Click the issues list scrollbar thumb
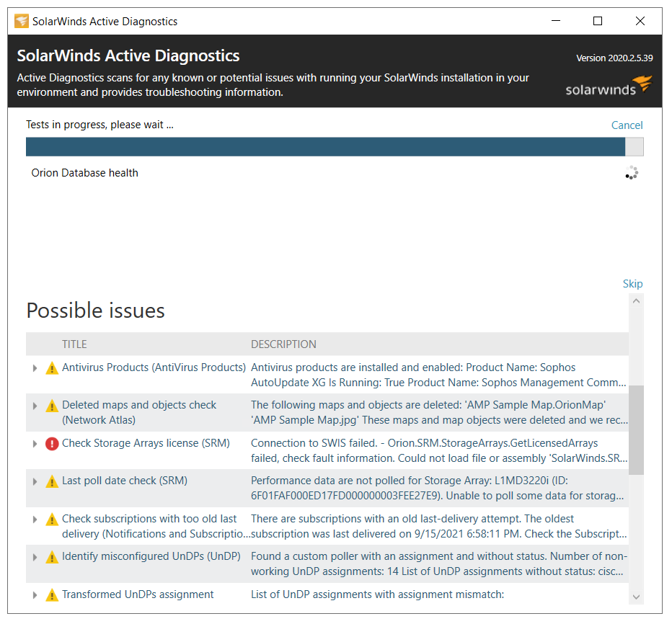The width and height of the screenshot is (672, 624). pyautogui.click(x=637, y=430)
